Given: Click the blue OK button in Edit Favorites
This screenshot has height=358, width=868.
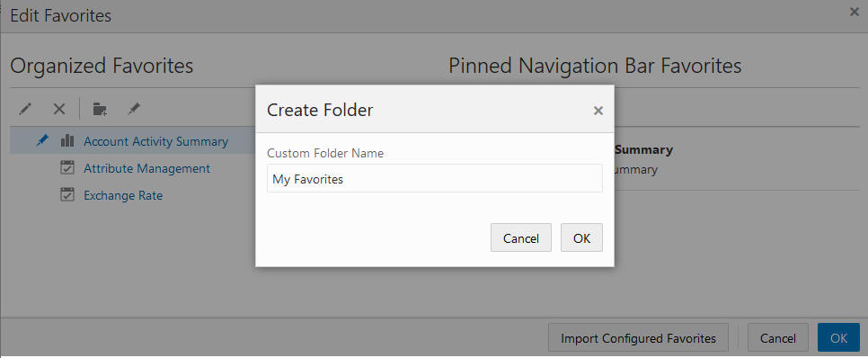Looking at the screenshot, I should click(x=838, y=337).
